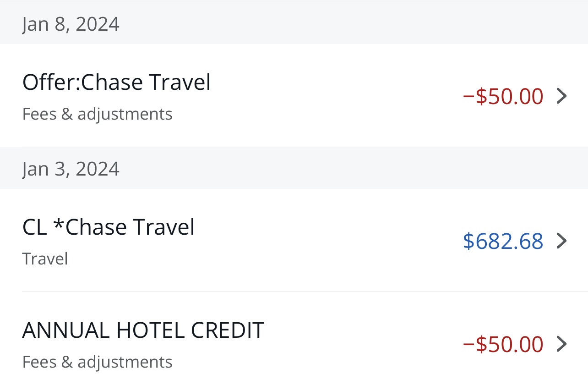This screenshot has width=588, height=391.
Task: Click −$50.00 amount for ANNUAL HOTEL CREDIT
Action: click(x=503, y=344)
